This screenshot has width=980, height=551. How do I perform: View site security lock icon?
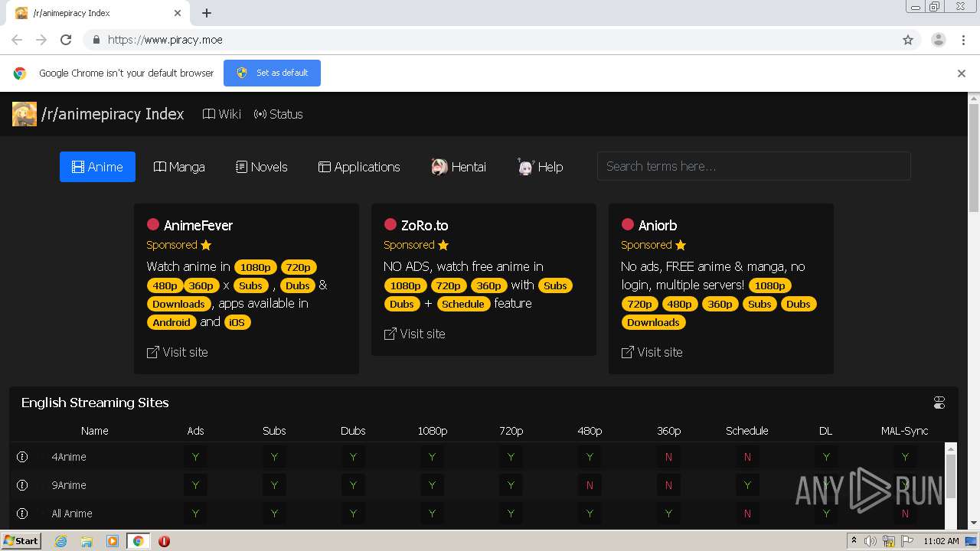click(96, 40)
